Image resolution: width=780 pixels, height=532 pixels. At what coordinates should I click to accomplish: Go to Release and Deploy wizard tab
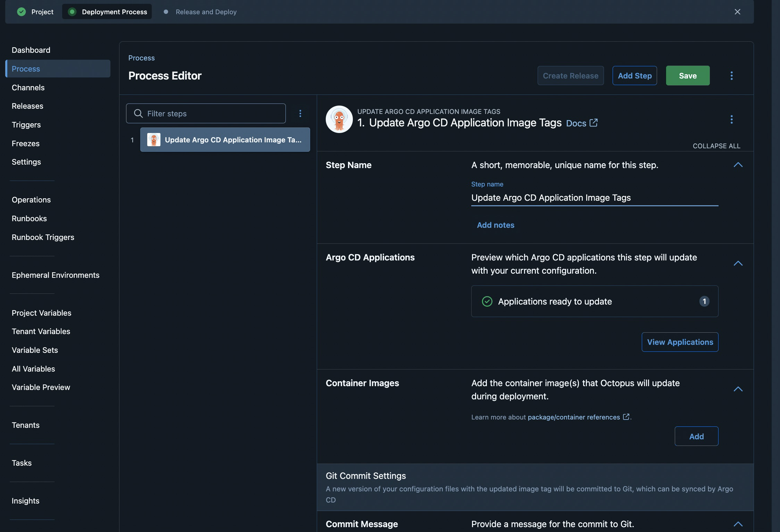[200, 12]
